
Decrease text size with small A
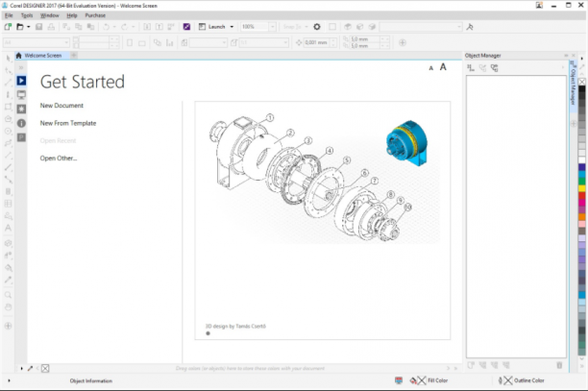point(430,68)
